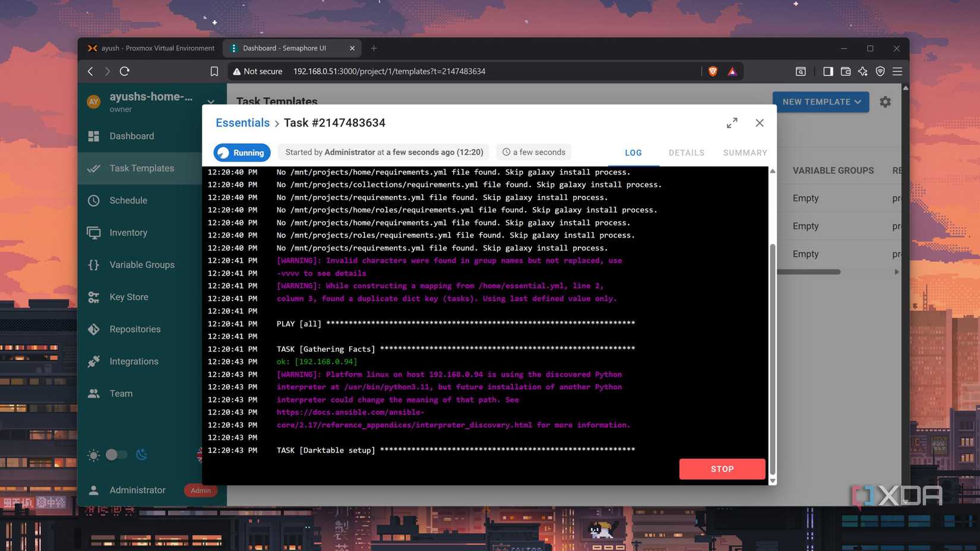Open the Integrations plug icon
This screenshot has width=980, height=551.
pyautogui.click(x=94, y=362)
